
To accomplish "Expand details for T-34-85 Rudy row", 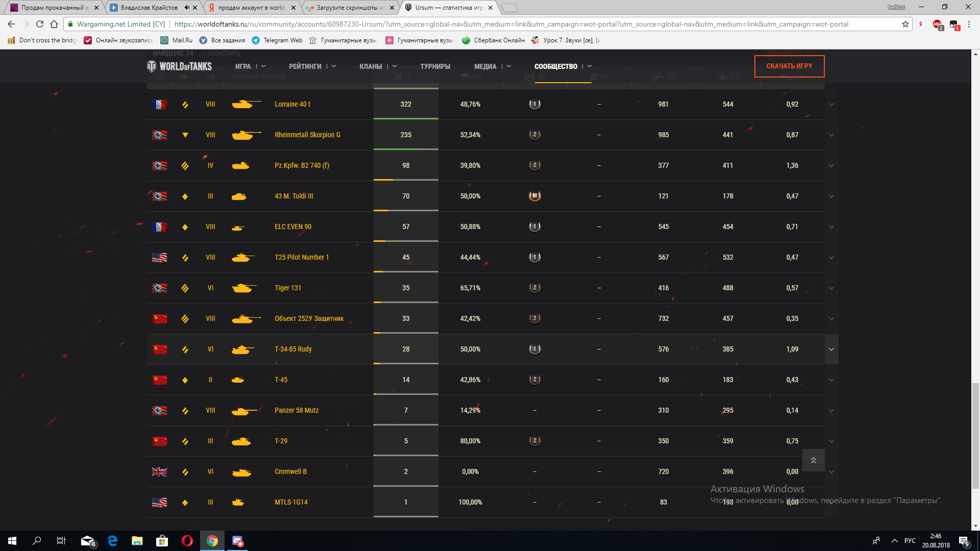I will [831, 349].
